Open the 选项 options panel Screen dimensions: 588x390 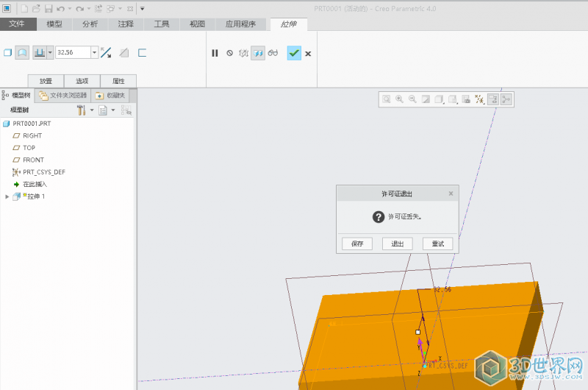[x=82, y=81]
